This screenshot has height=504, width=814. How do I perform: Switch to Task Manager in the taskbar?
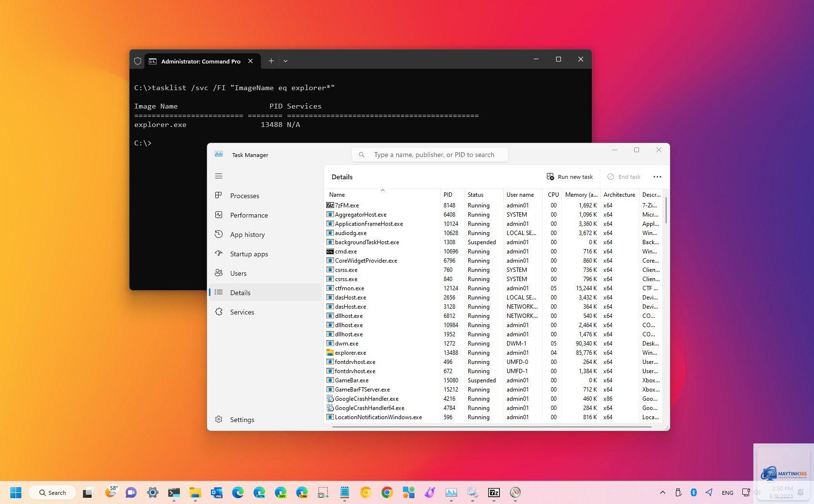coord(451,492)
